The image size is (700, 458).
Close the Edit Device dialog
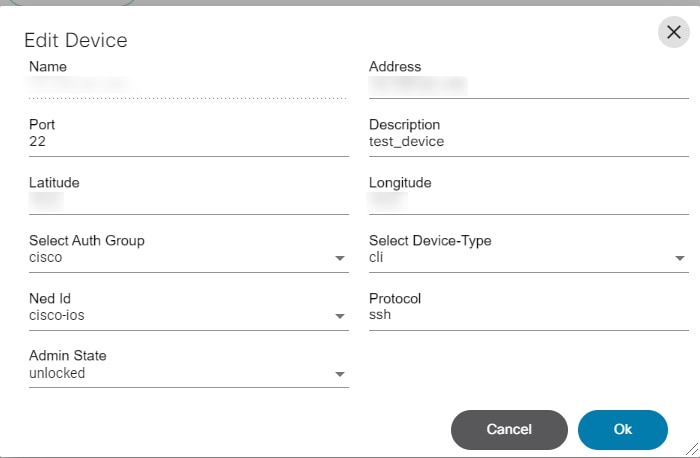[673, 32]
